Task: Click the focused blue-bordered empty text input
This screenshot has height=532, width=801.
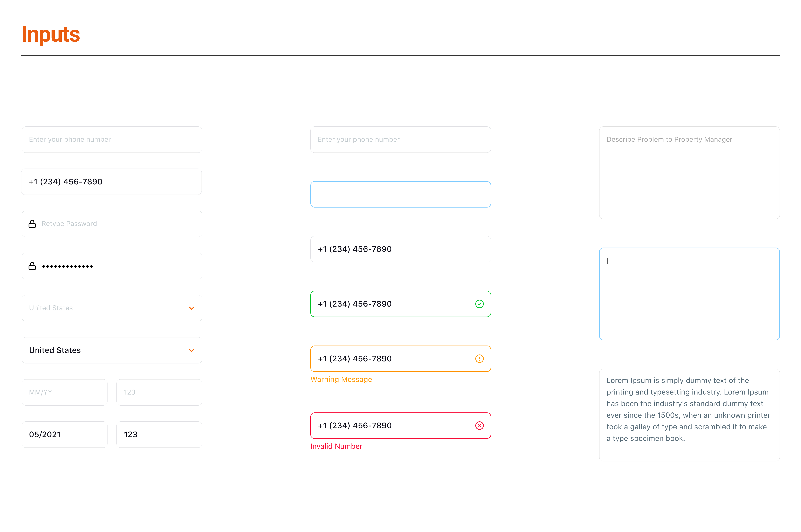Action: [400, 194]
